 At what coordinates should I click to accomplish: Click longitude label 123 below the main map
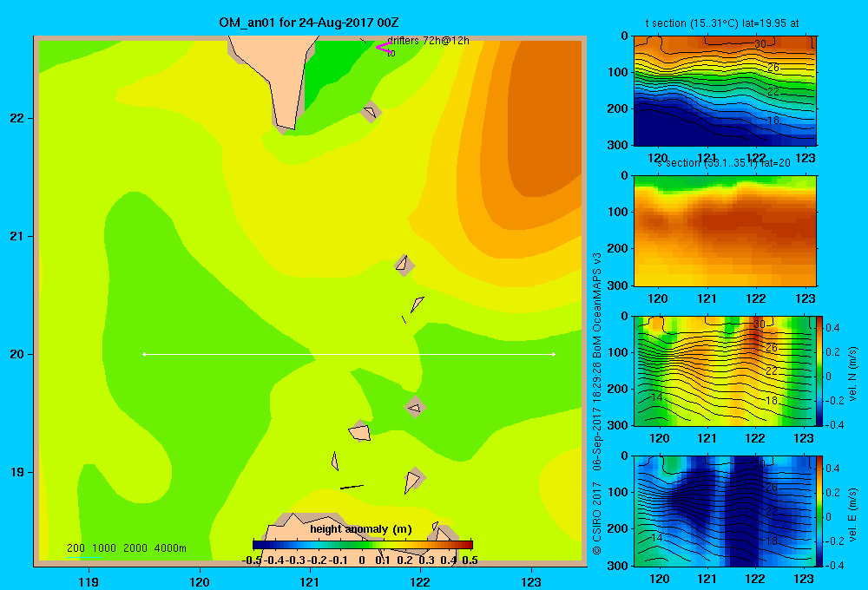tap(531, 581)
